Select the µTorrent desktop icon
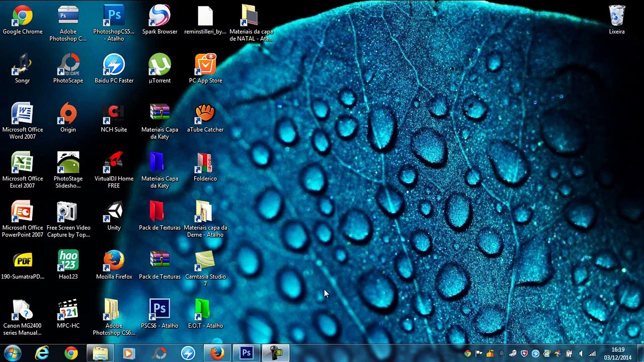The height and width of the screenshot is (362, 644). tap(159, 69)
